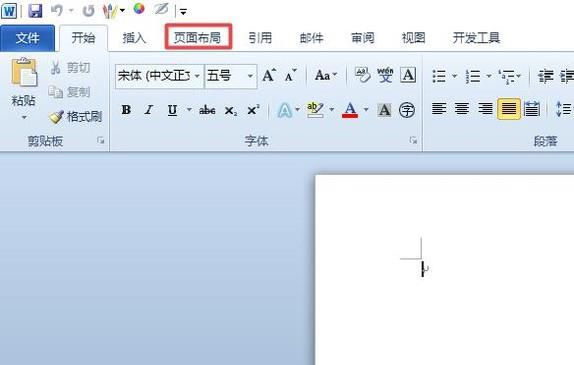Toggle character shading gray A

click(384, 110)
